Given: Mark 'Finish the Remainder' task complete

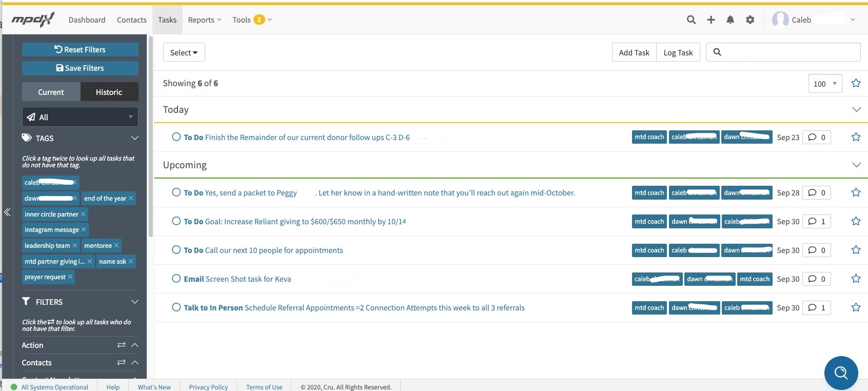Looking at the screenshot, I should tap(176, 137).
